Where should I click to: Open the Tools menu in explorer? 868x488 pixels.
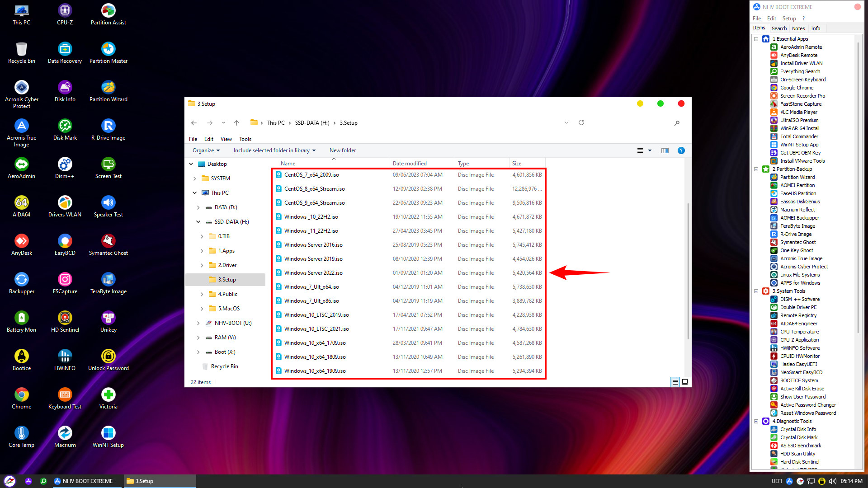click(245, 139)
